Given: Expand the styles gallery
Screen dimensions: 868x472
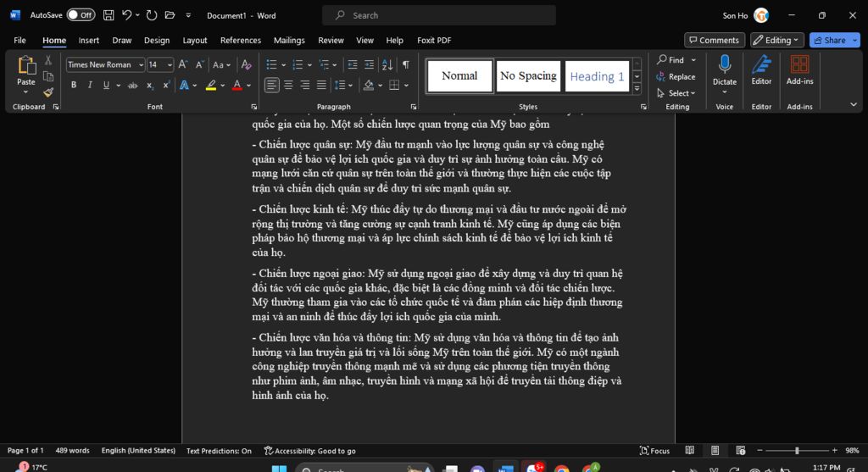Looking at the screenshot, I should pos(637,88).
